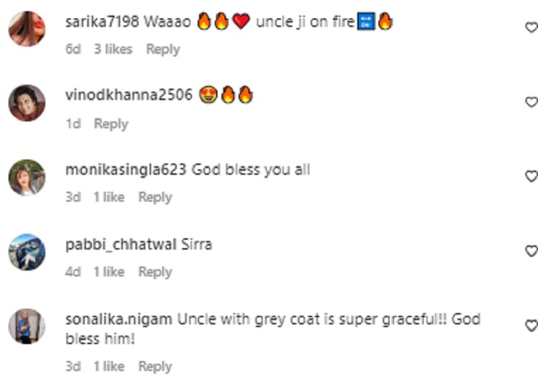View the 3 likes on sarika7198's comment

click(x=113, y=49)
